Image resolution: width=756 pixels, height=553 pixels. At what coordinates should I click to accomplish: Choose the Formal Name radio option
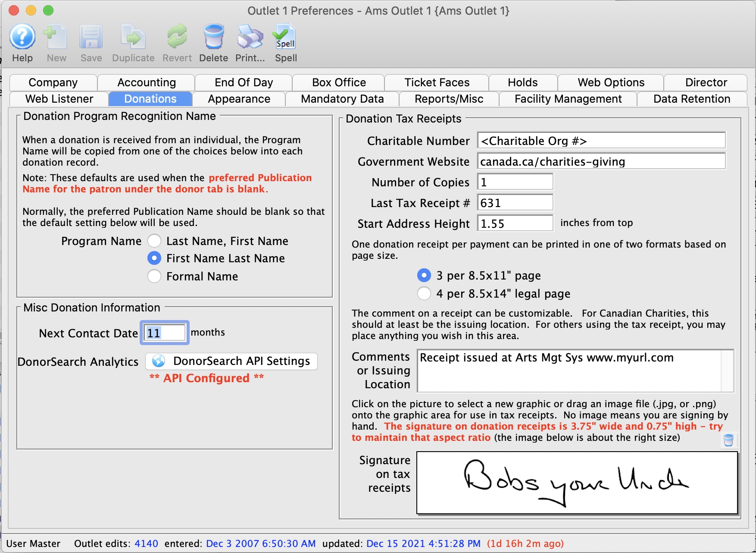click(154, 276)
